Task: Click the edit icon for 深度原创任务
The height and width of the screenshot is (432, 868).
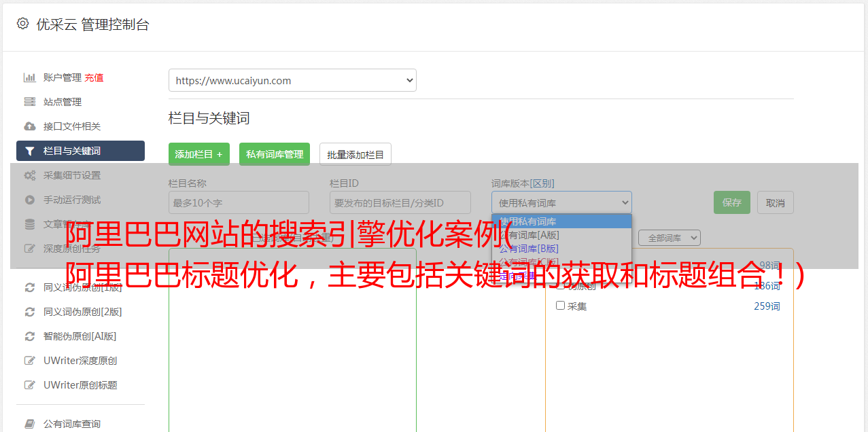Action: tap(30, 249)
